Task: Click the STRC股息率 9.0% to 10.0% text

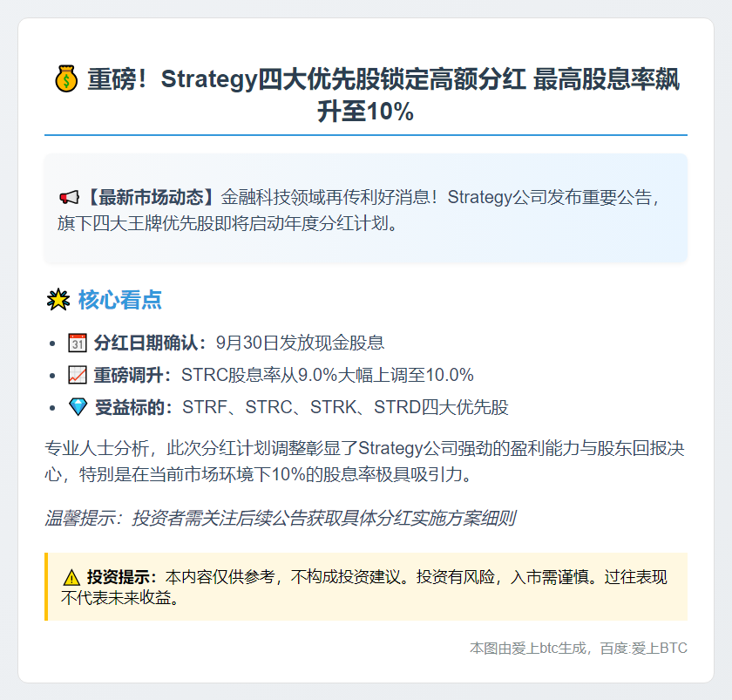Action: point(327,376)
